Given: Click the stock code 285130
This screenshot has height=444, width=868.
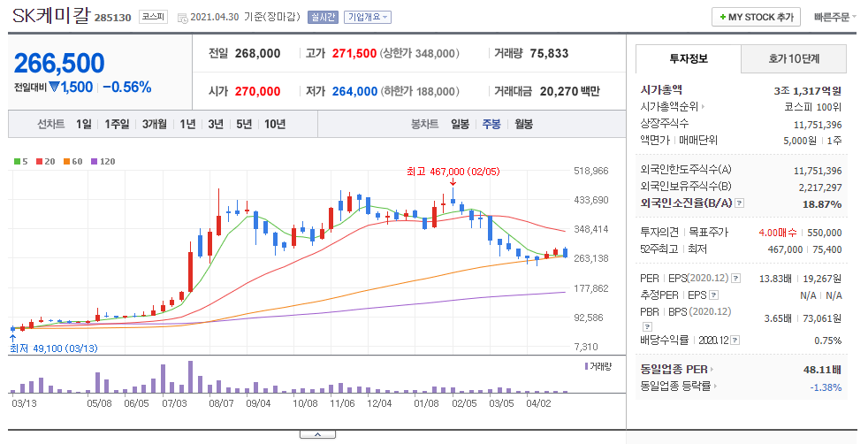Looking at the screenshot, I should (x=112, y=18).
